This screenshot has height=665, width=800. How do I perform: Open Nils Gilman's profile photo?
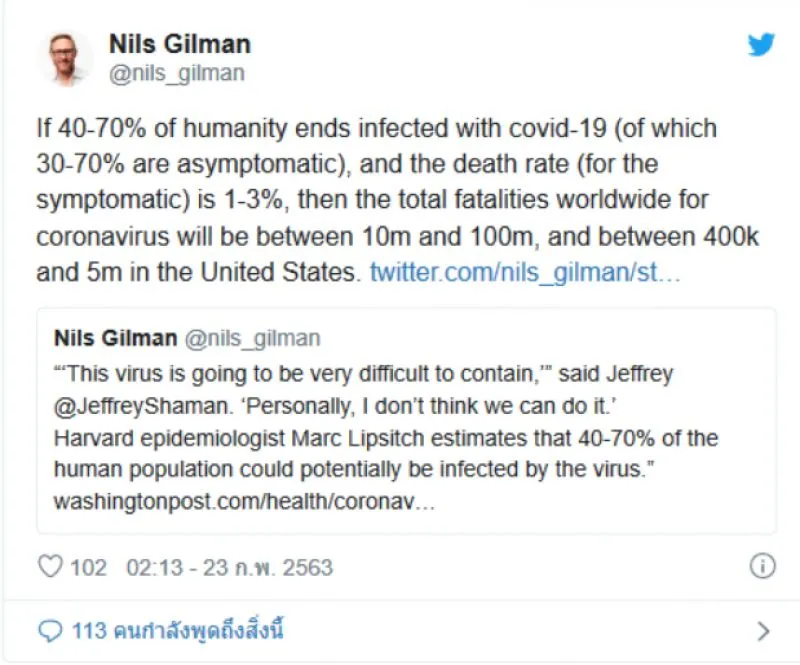(x=65, y=58)
